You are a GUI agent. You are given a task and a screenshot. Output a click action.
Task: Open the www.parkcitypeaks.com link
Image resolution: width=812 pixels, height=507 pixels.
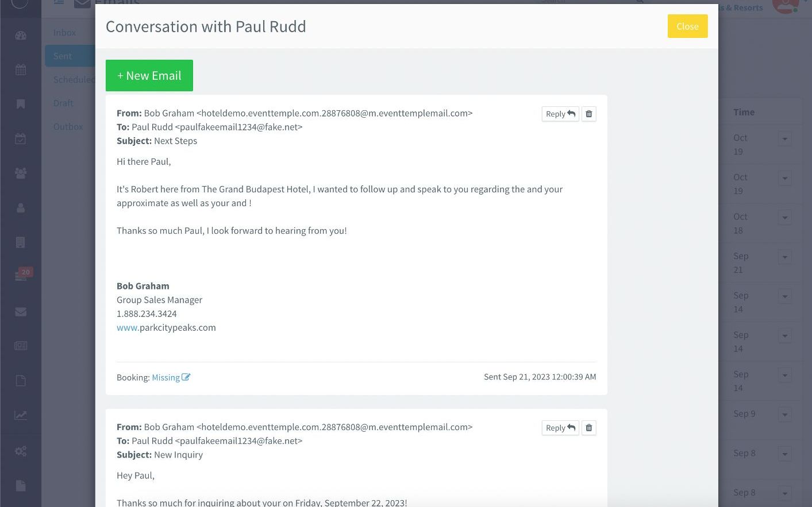166,328
